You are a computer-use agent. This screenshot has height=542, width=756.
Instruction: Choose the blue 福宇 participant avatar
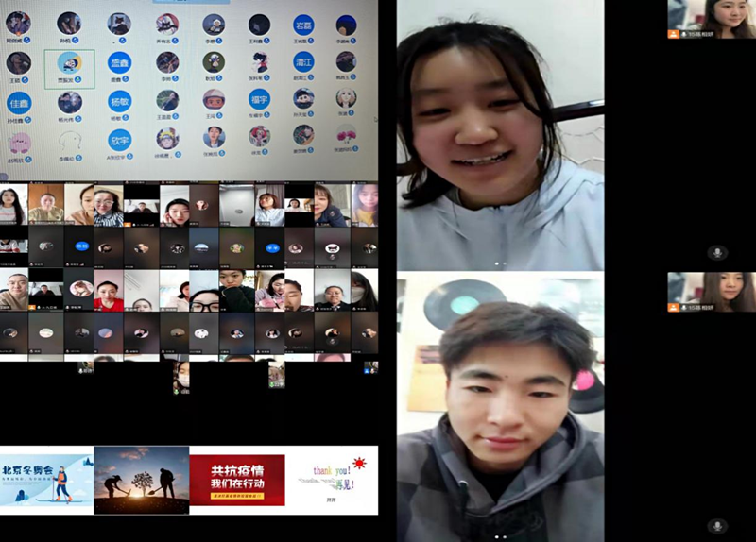click(259, 100)
